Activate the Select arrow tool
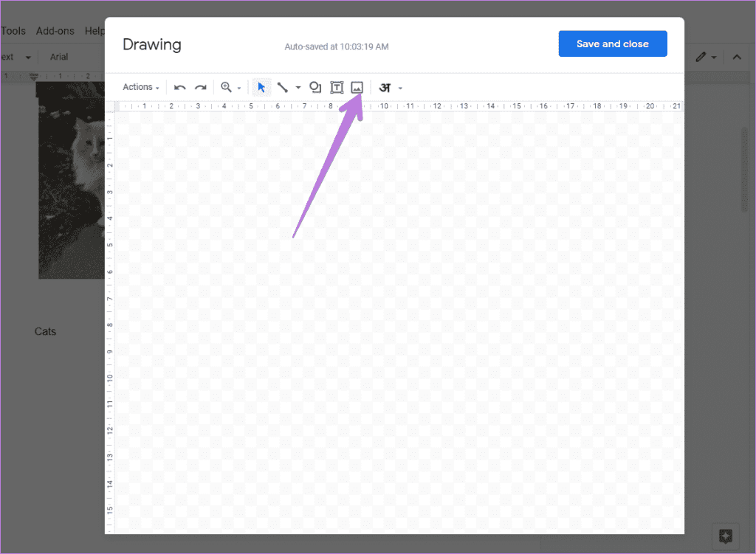Screen dimensions: 756x554 tap(261, 87)
